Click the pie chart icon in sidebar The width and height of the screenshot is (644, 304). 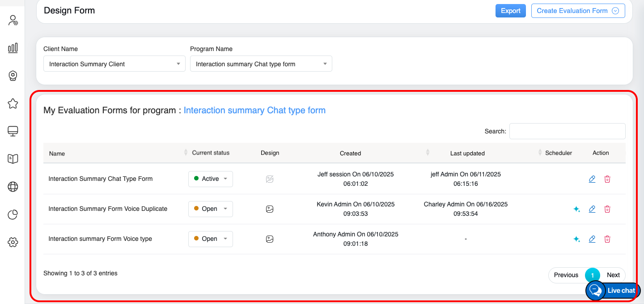pyautogui.click(x=13, y=215)
